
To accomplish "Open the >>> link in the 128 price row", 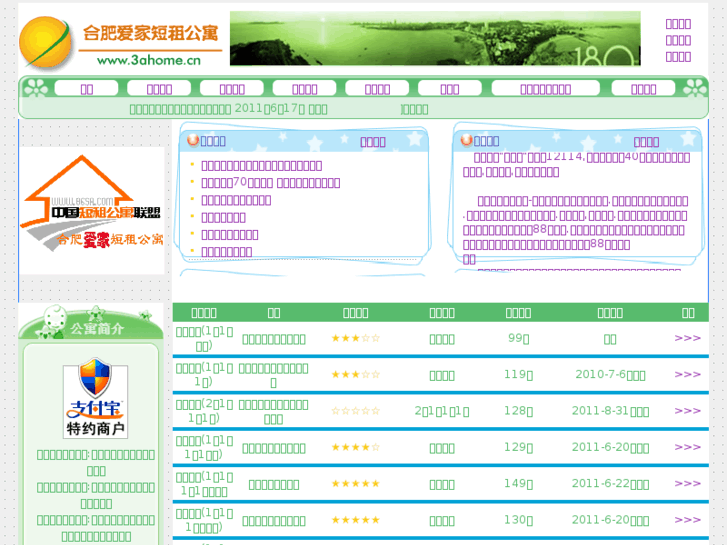I will point(688,411).
